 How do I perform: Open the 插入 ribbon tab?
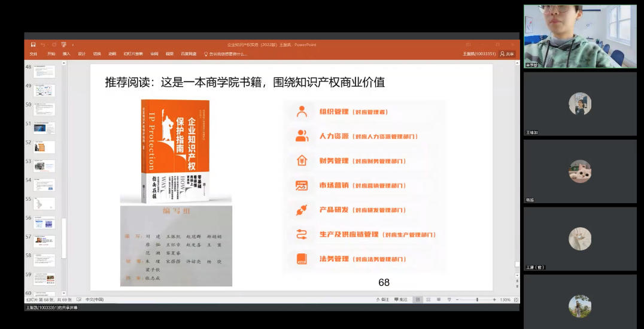click(66, 53)
